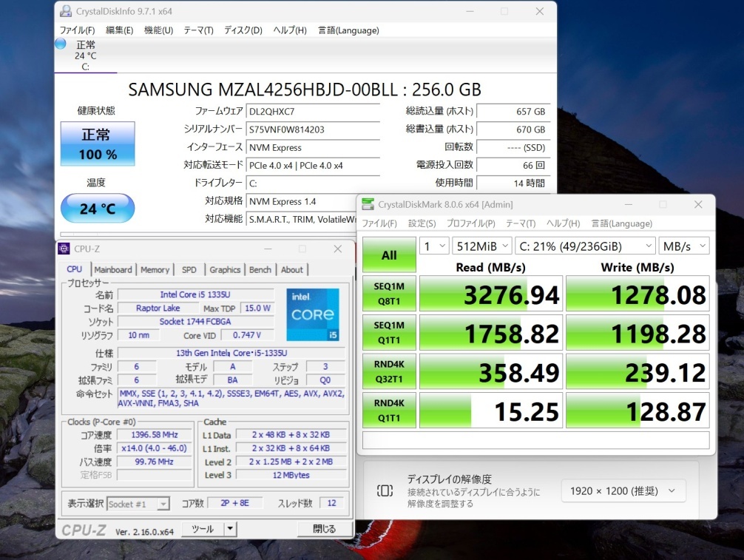This screenshot has width=744, height=560.
Task: Click the display resolution monitor icon
Action: tap(385, 490)
